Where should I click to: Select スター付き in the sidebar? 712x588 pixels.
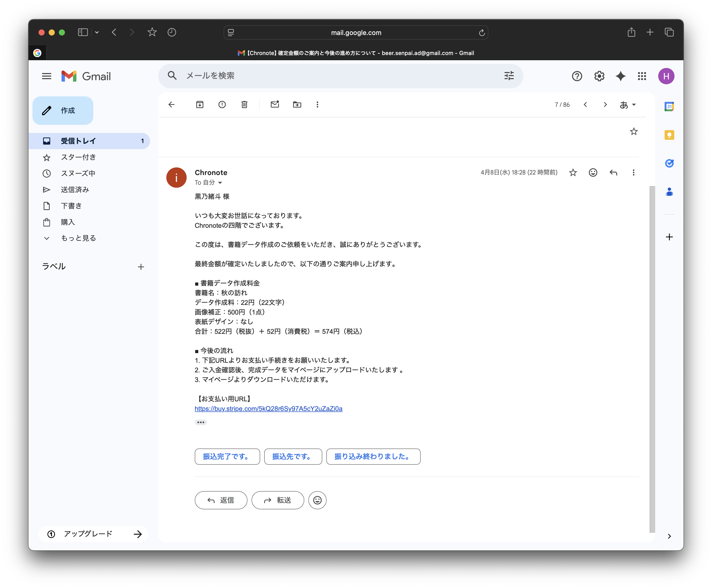[79, 157]
